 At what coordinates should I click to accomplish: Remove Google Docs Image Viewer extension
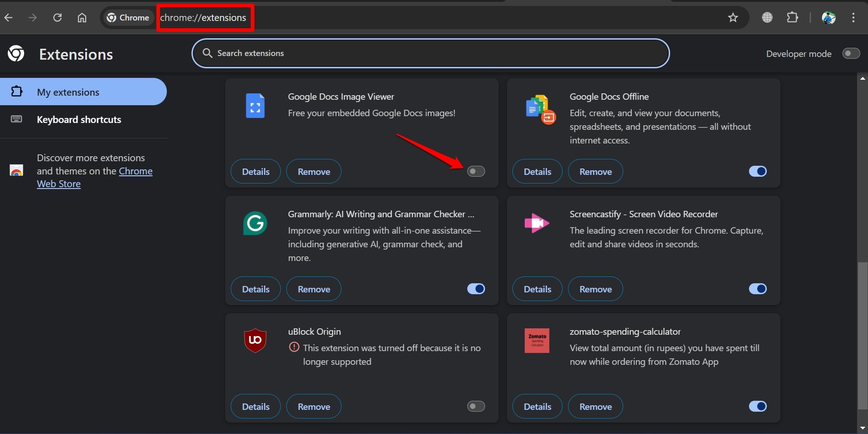coord(314,172)
